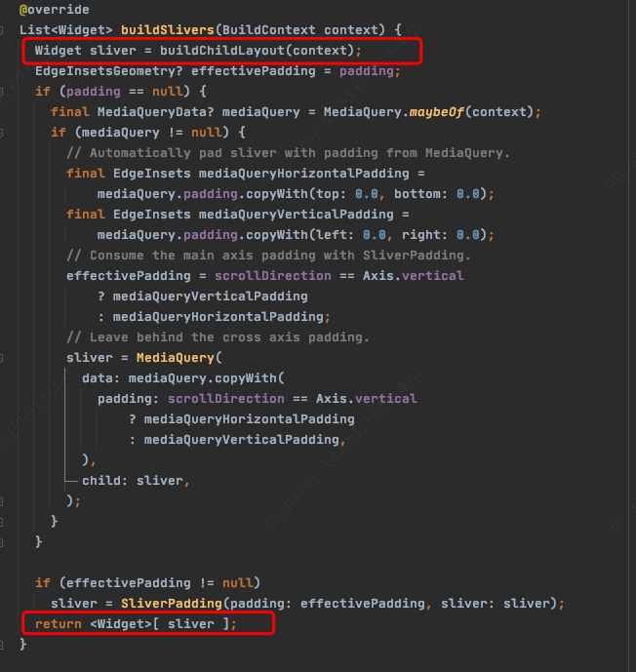Collapse the fold marker beside 'if (padding == null)'

click(x=1, y=92)
